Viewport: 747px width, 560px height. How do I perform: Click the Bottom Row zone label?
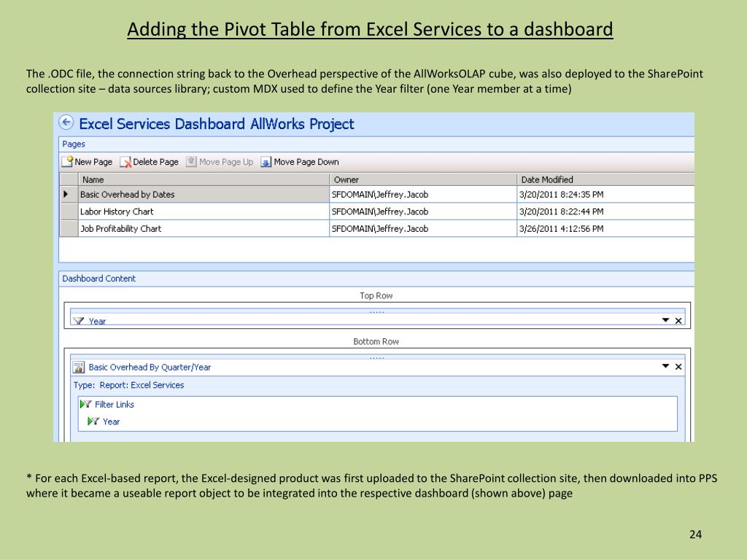click(376, 341)
